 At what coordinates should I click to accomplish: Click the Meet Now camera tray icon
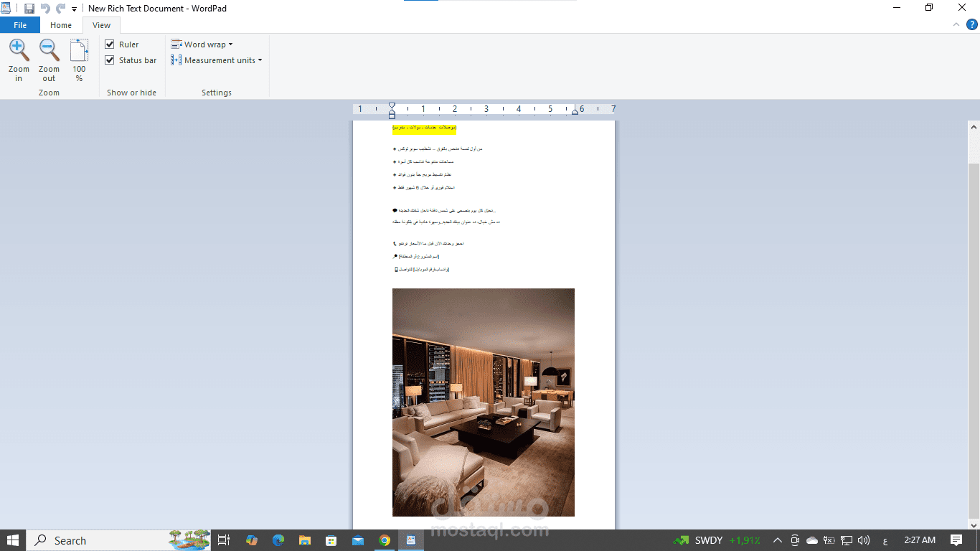click(794, 540)
